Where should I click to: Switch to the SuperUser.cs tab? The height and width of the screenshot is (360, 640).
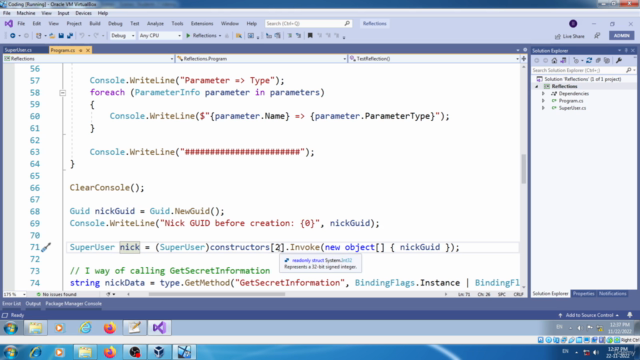[x=18, y=50]
